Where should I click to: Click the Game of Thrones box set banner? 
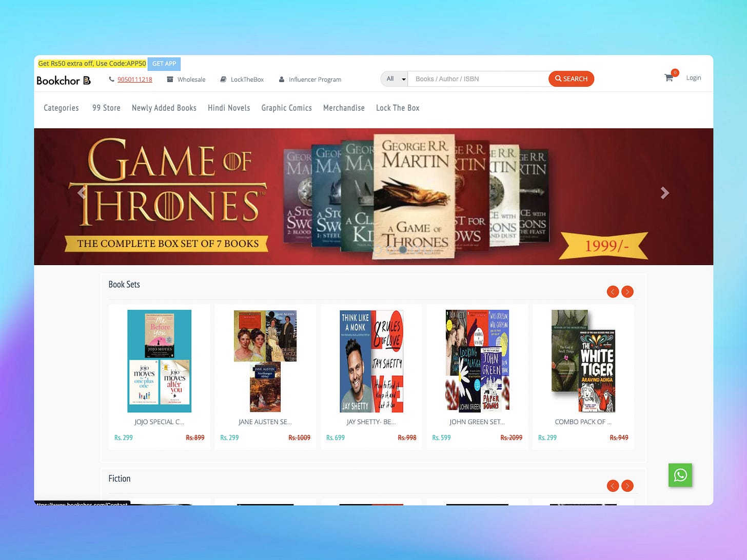coord(373,196)
